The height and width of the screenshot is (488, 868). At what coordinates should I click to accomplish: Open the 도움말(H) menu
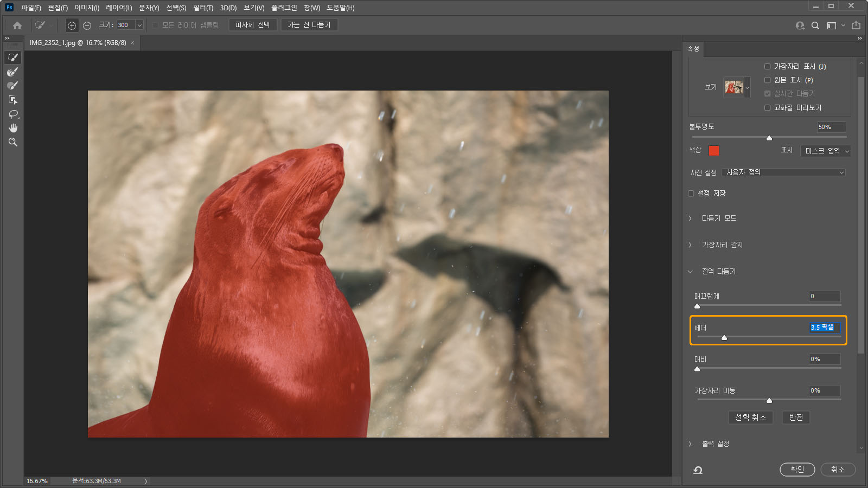[x=340, y=8]
